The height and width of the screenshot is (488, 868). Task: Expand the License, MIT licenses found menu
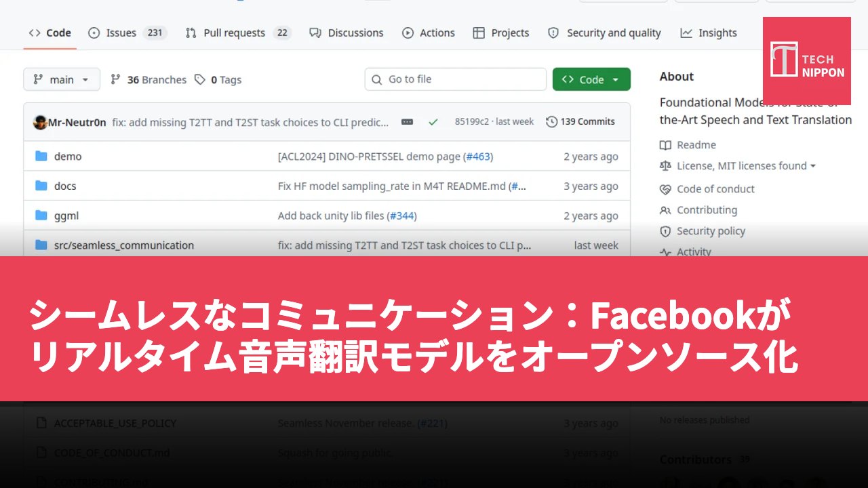(746, 165)
